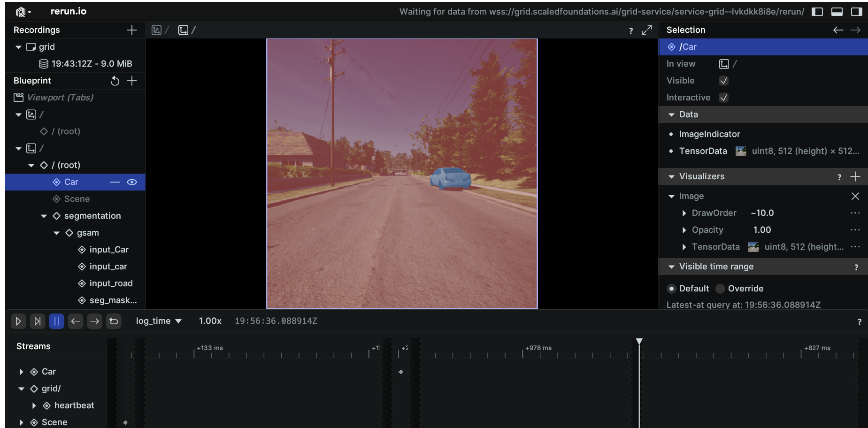
Task: Click the Car stream data point
Action: point(400,372)
